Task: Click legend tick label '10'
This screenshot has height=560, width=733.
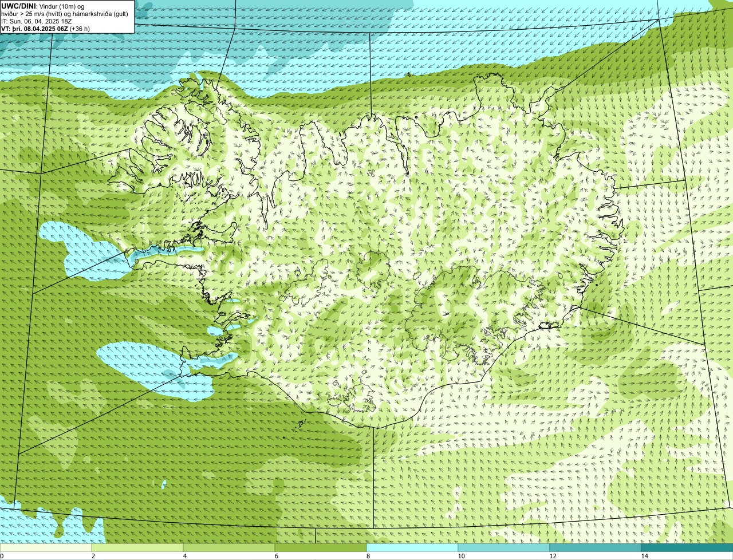Action: [x=461, y=556]
